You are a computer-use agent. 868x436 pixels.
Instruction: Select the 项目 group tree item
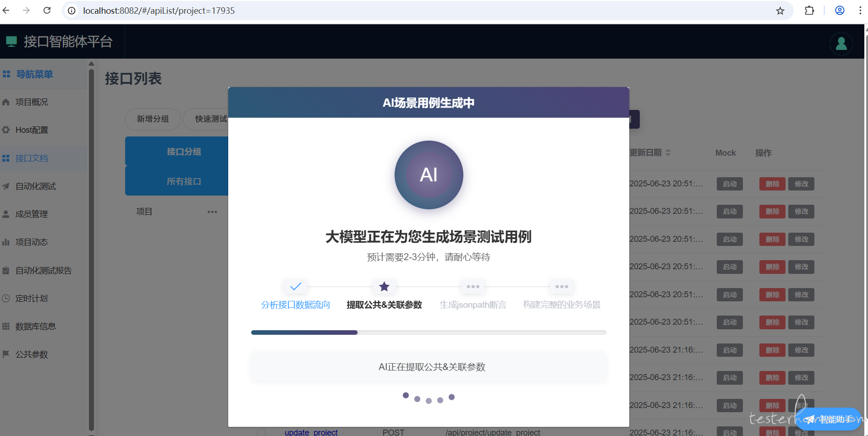(144, 212)
